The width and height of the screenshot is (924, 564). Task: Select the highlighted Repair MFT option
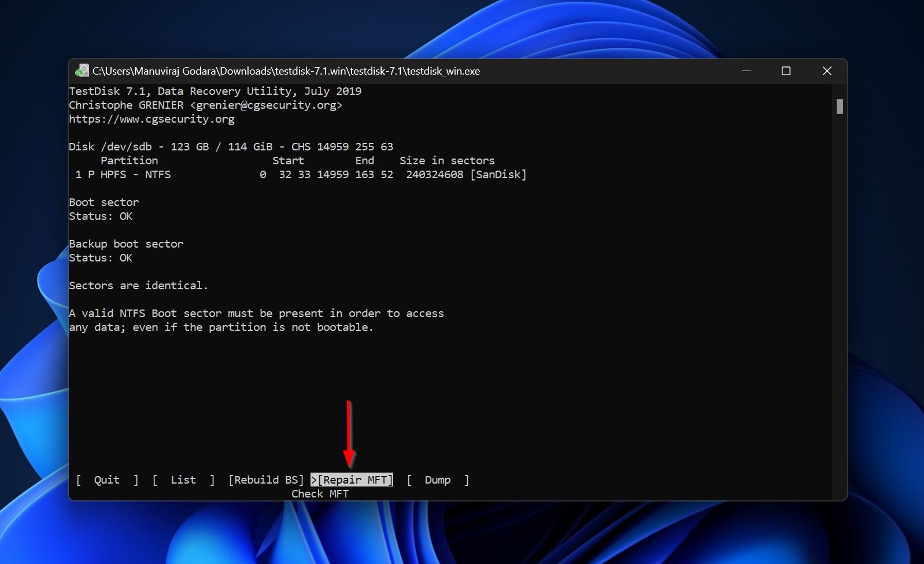point(352,480)
